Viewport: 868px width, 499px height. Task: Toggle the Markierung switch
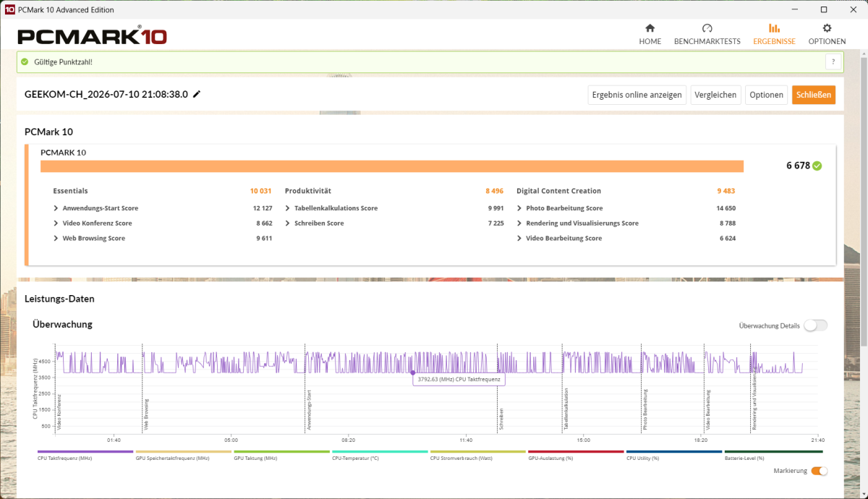(819, 471)
